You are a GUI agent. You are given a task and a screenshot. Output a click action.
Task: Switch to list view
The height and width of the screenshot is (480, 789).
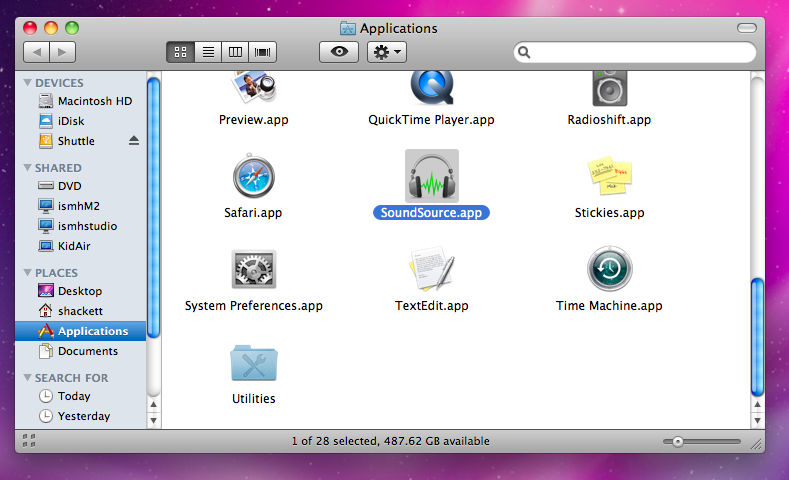[208, 52]
